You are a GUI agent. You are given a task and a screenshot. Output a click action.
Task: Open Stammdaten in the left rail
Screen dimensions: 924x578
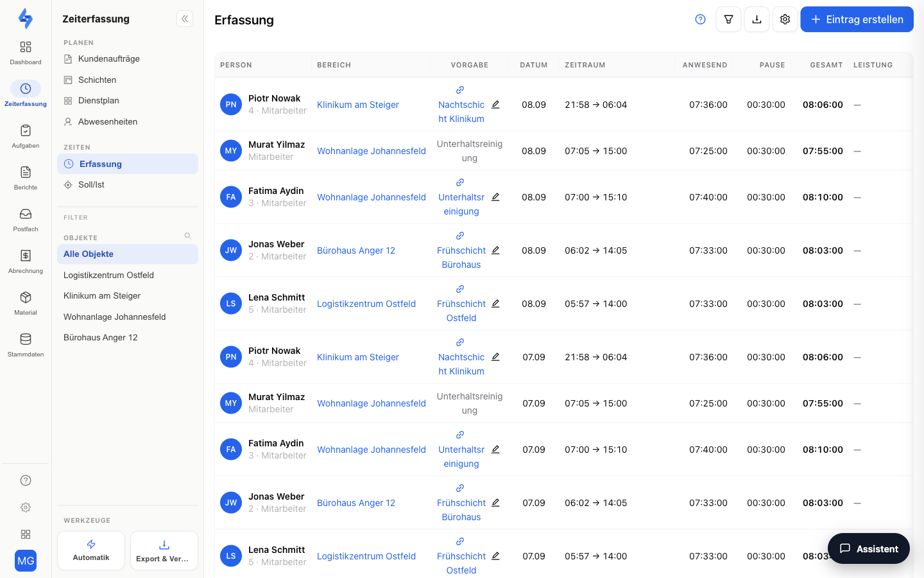click(26, 345)
